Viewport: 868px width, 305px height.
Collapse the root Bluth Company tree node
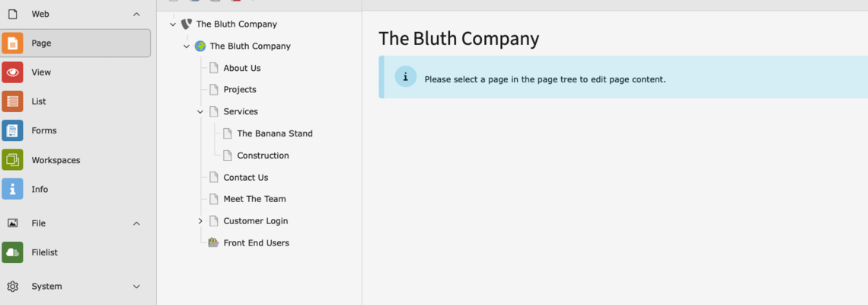click(x=173, y=24)
